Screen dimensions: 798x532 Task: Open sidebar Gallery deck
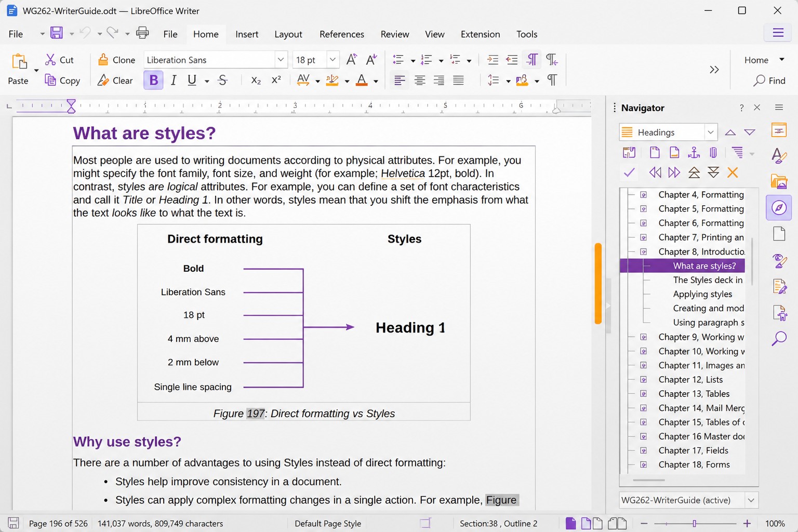(779, 181)
